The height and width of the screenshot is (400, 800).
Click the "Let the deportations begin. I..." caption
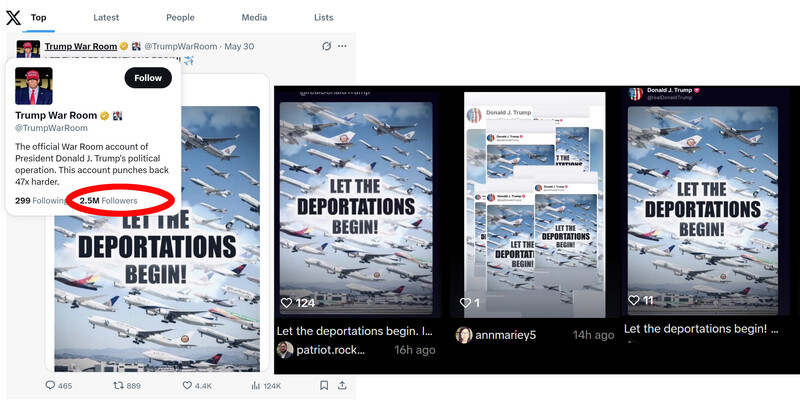tap(355, 331)
